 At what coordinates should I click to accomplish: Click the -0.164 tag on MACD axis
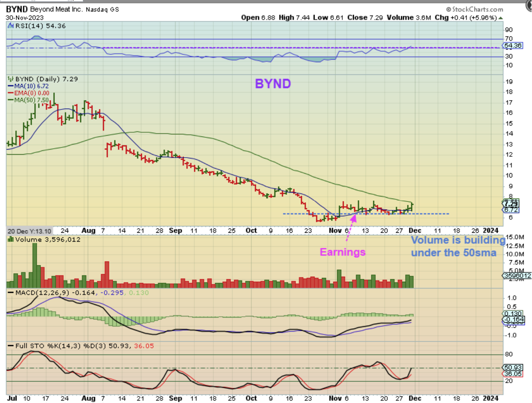tap(514, 320)
